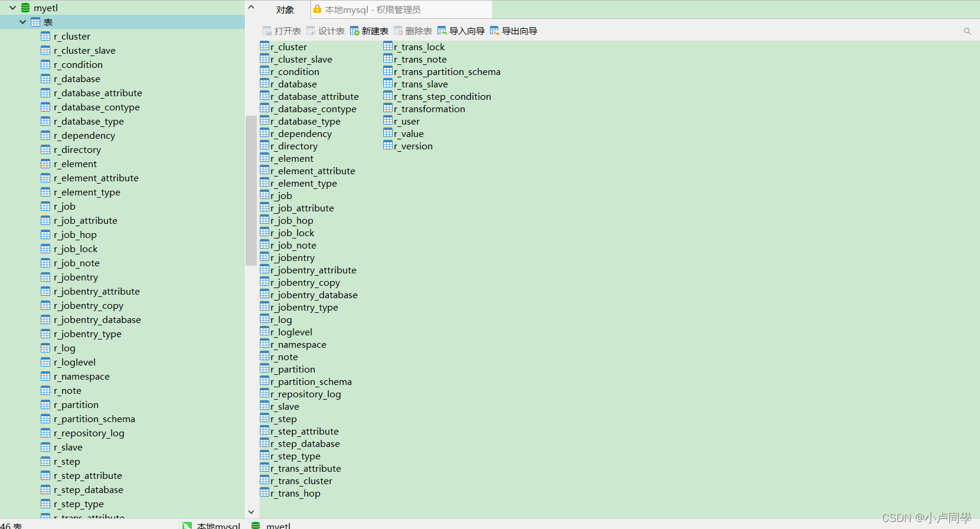Click table icon of r_job in tree
Screen dimensions: 980x529
[45, 206]
